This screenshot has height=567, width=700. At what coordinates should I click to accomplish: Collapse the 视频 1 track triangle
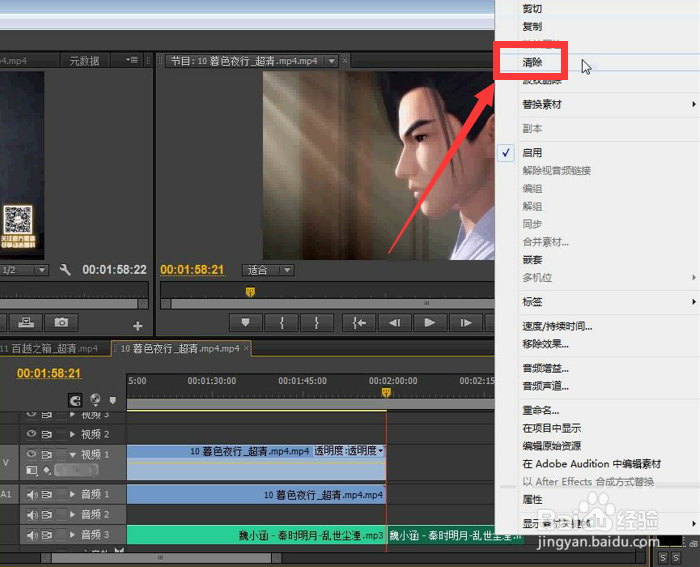[x=73, y=454]
